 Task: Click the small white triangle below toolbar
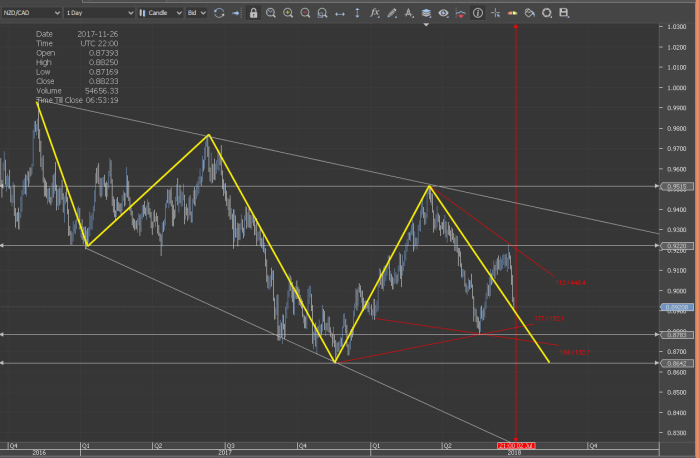[426, 25]
